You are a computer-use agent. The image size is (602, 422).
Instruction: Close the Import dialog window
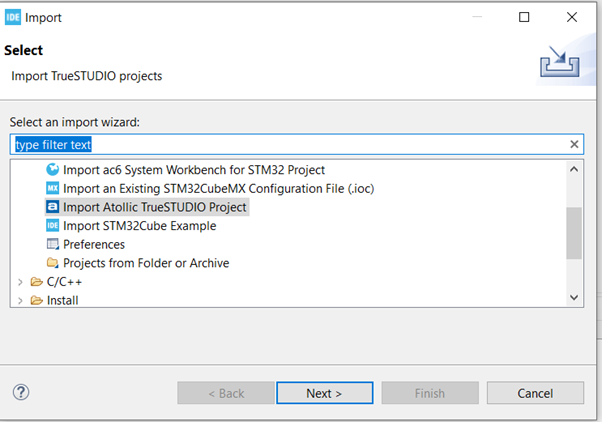click(572, 17)
